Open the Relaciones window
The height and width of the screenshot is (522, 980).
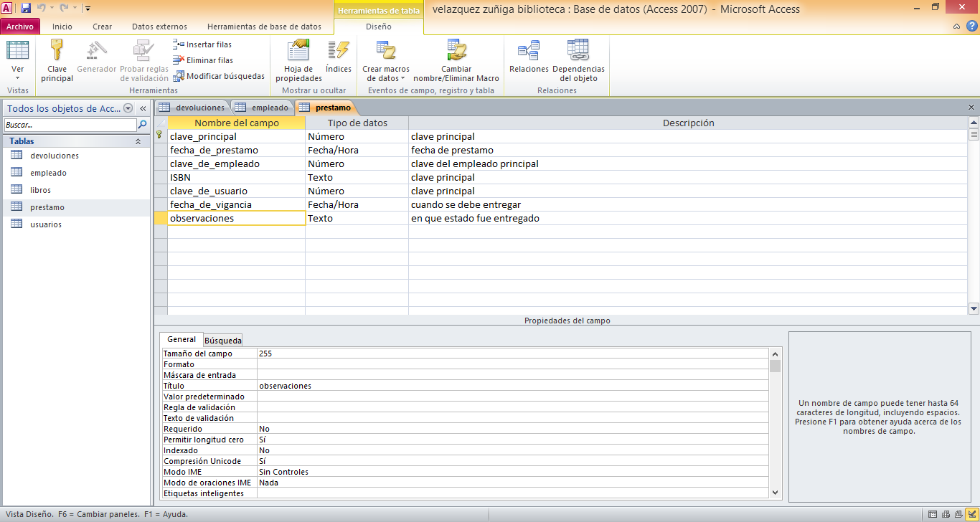point(529,57)
